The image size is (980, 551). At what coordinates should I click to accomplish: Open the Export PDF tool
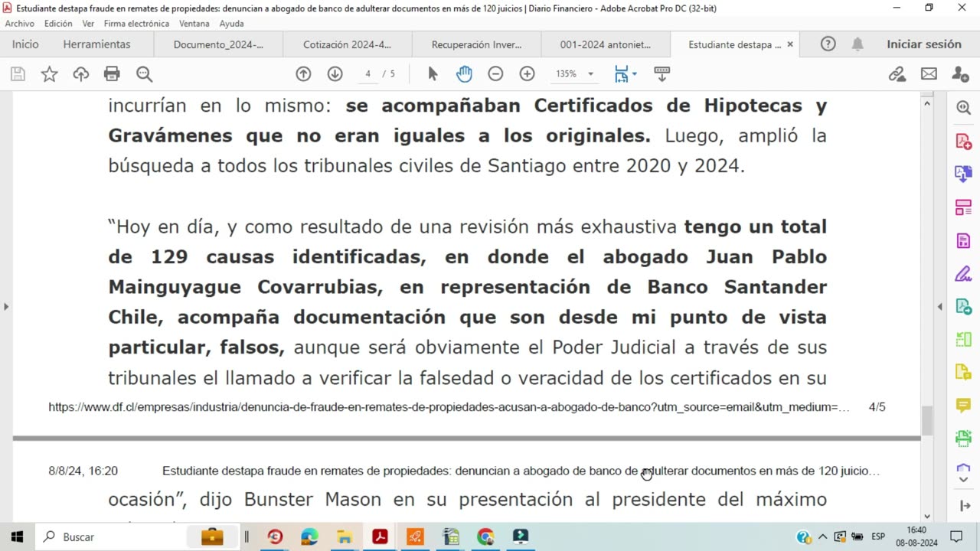[x=963, y=174]
